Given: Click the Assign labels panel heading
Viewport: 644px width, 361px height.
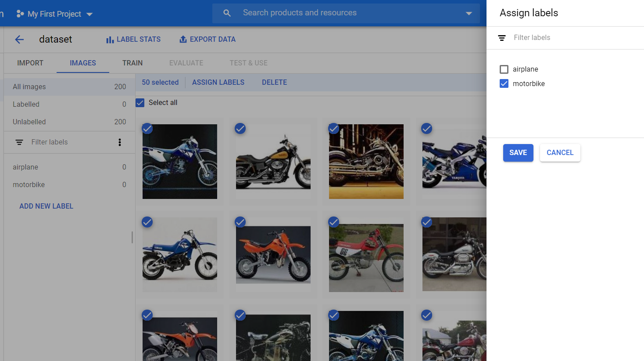Looking at the screenshot, I should (529, 13).
